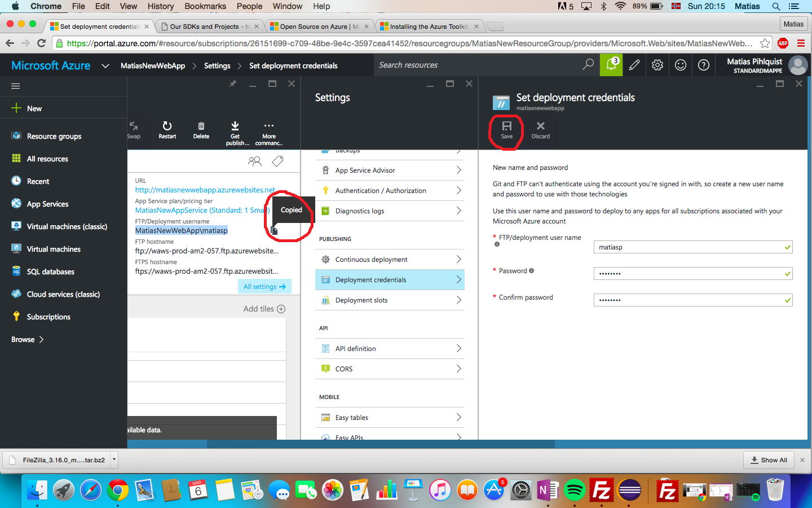Open Azure notifications bell
812x508 pixels.
point(611,65)
